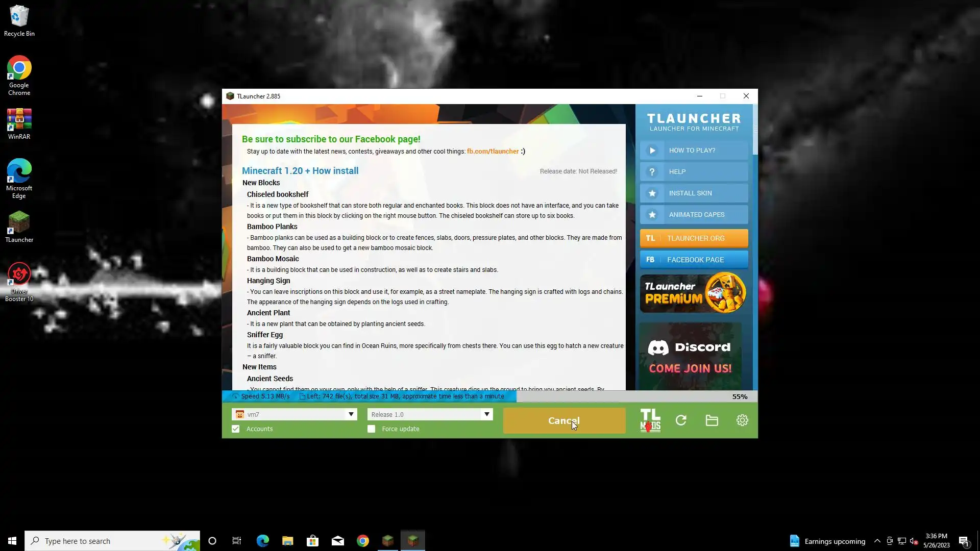Viewport: 980px width, 551px height.
Task: Click the How To Play play icon
Action: (652, 151)
